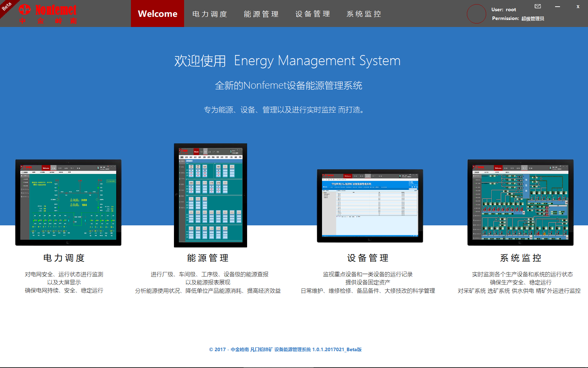Click the '提供设备固定资产' line
Image resolution: width=588 pixels, height=368 pixels.
tap(368, 282)
